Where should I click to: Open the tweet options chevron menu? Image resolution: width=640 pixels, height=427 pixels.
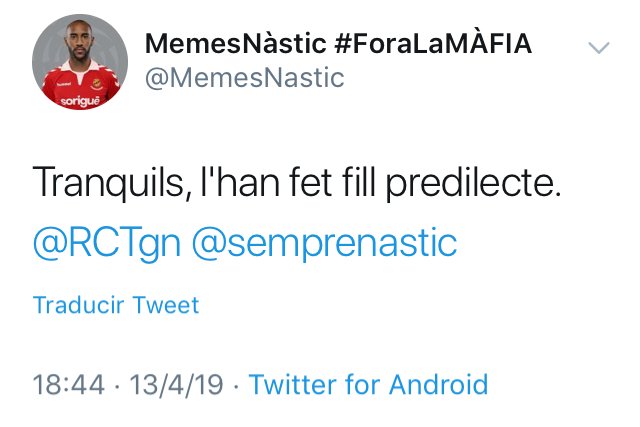coord(598,48)
